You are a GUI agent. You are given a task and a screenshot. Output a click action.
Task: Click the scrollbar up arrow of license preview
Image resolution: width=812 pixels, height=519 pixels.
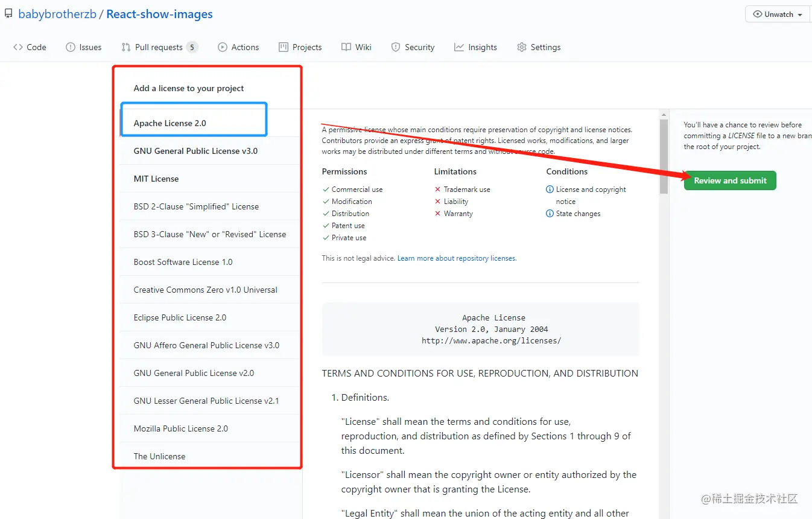point(664,115)
